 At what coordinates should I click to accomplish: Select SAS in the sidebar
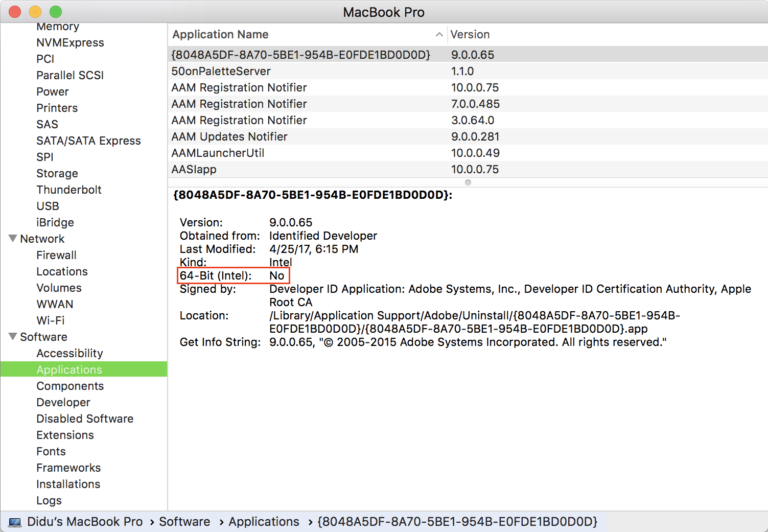point(47,124)
